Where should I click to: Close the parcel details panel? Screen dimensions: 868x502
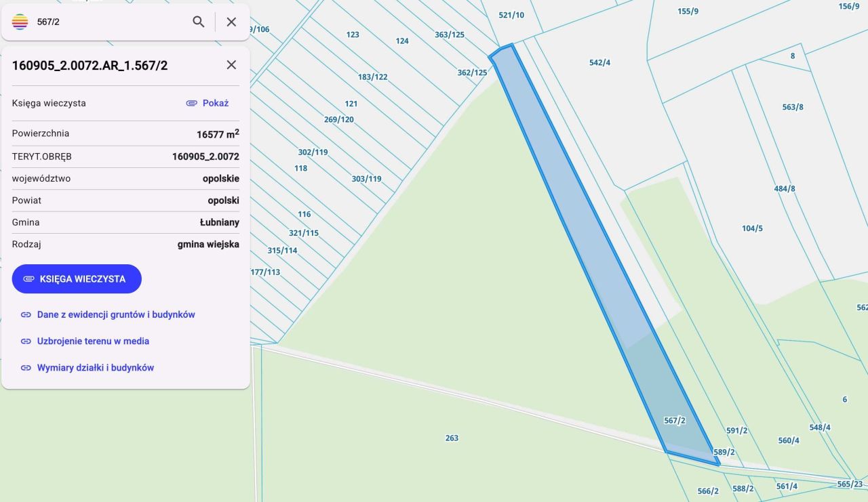(231, 65)
